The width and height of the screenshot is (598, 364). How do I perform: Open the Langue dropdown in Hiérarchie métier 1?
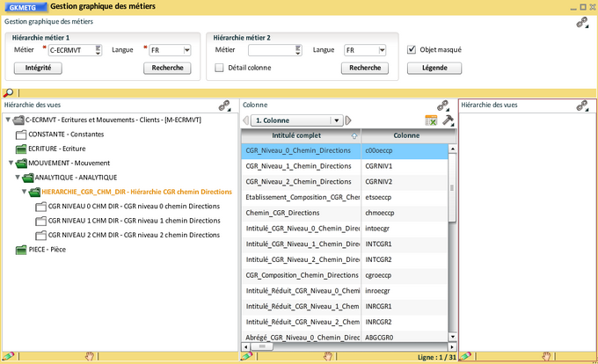point(186,50)
